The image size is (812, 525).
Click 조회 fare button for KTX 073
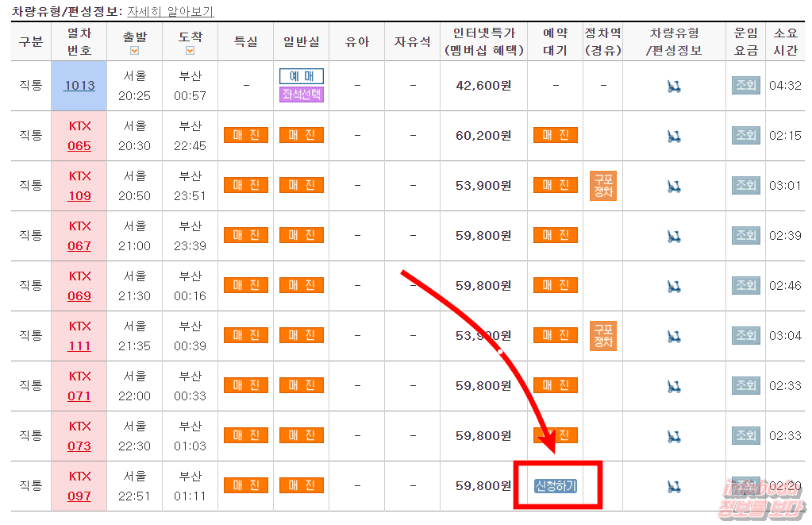745,435
